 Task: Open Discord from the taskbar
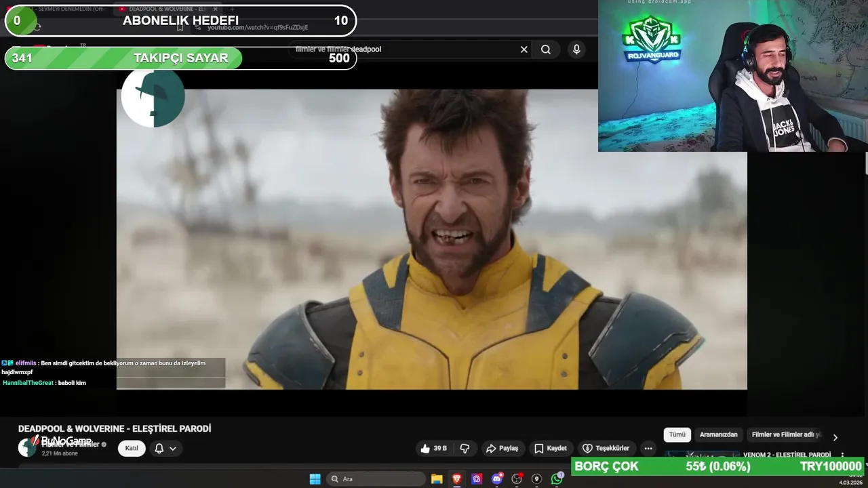[x=497, y=479]
